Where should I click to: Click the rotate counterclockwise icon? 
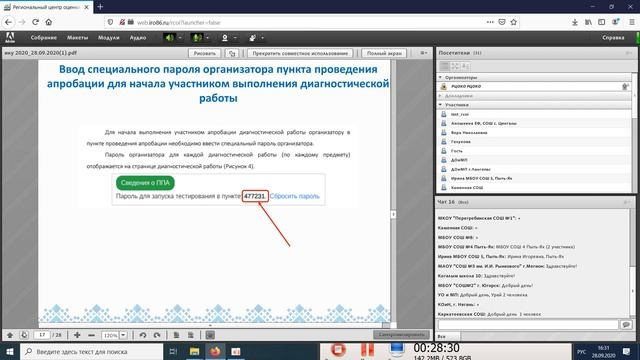tap(143, 335)
